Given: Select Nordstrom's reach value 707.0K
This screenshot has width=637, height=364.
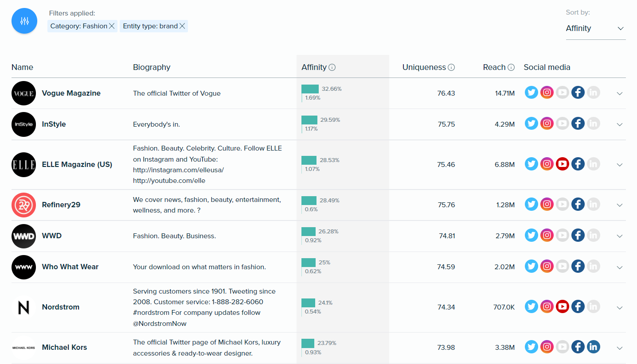Looking at the screenshot, I should pyautogui.click(x=504, y=307).
